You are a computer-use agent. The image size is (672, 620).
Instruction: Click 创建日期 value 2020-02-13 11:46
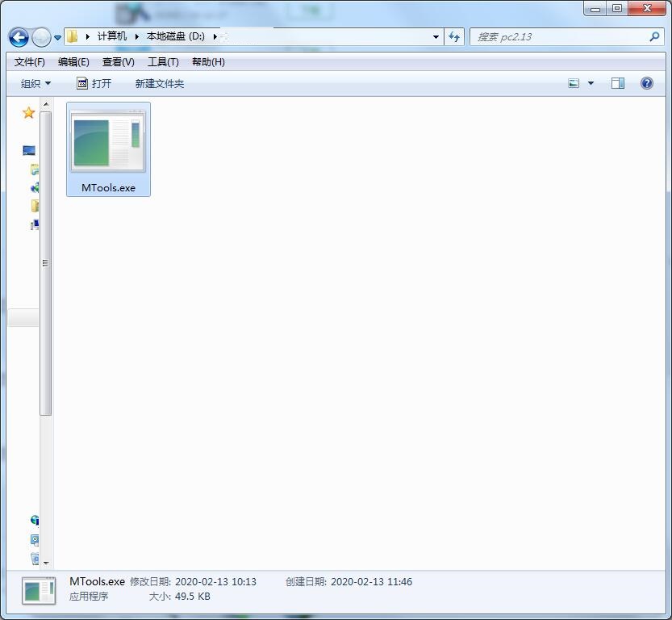pyautogui.click(x=372, y=582)
